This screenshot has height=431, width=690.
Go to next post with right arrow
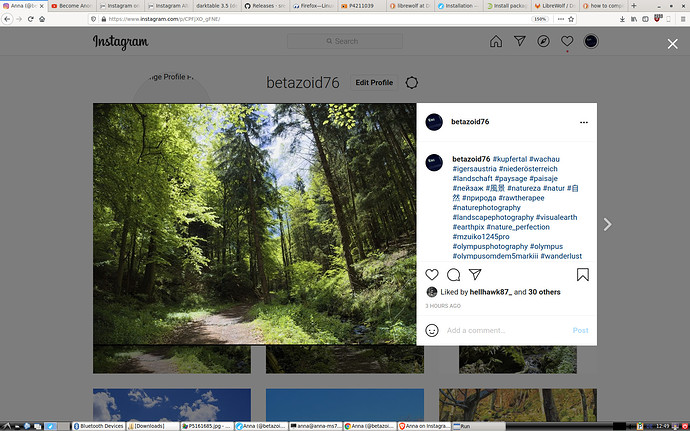607,225
